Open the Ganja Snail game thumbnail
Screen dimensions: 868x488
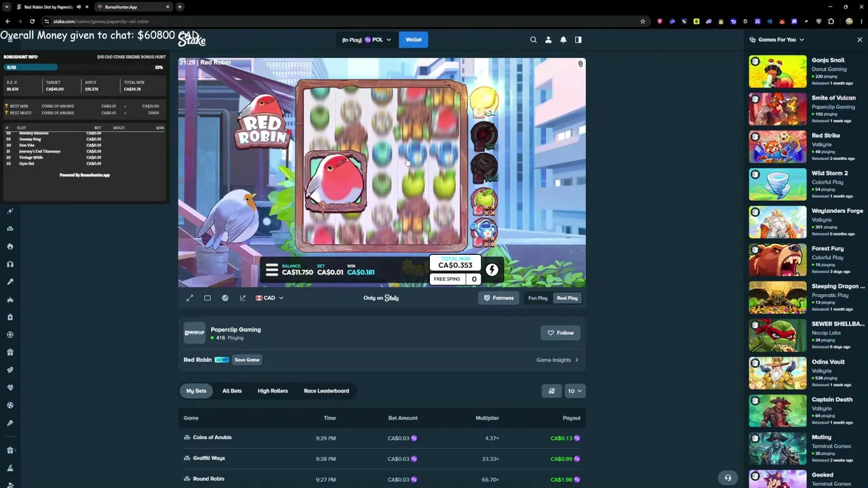[x=778, y=71]
